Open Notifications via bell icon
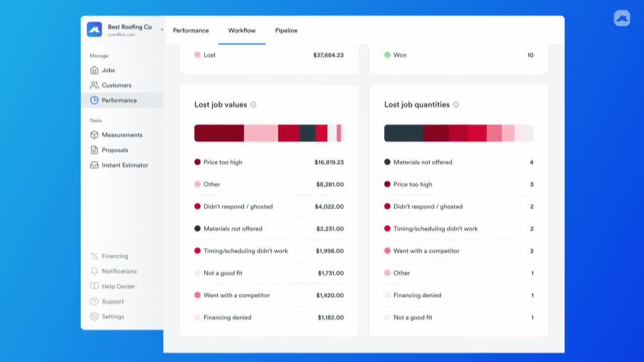 [x=94, y=271]
